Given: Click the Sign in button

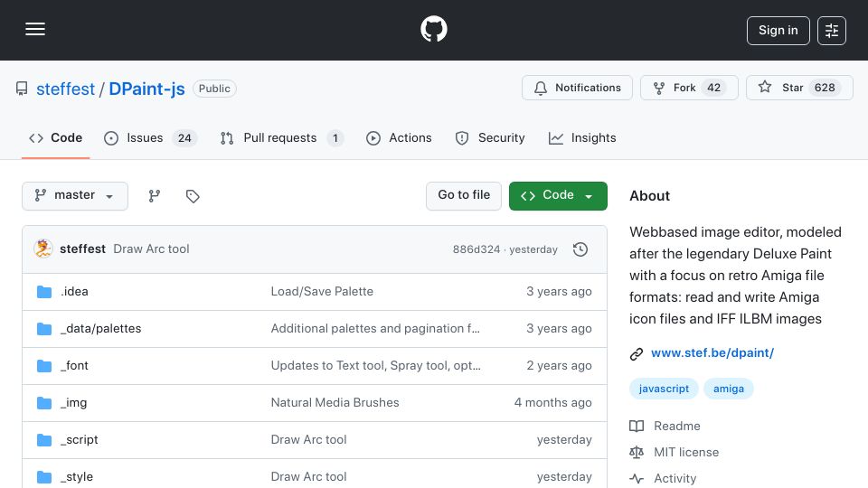Looking at the screenshot, I should coord(778,31).
